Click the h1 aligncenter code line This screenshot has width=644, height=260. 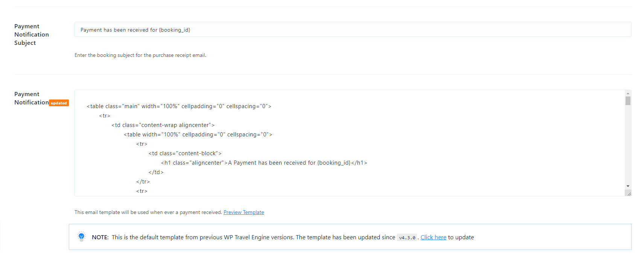[x=264, y=163]
